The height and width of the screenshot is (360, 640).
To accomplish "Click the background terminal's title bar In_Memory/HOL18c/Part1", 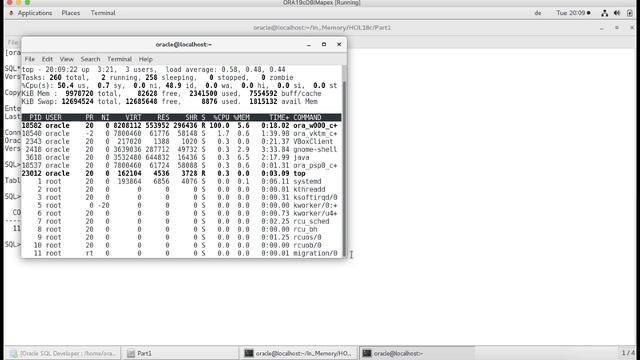I will click(322, 28).
